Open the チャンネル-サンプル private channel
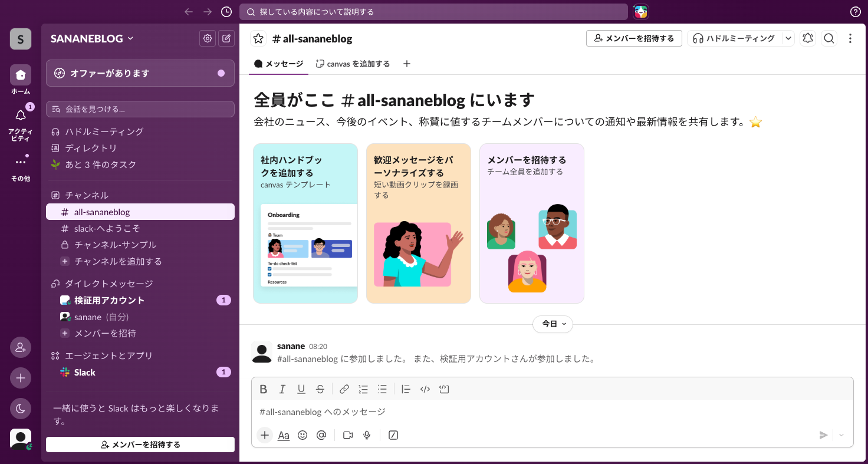This screenshot has width=868, height=464. click(140, 245)
